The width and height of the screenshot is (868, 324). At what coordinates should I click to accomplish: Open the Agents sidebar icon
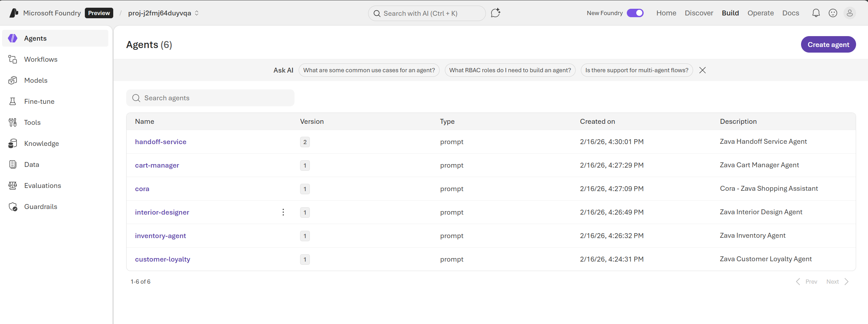(x=13, y=38)
